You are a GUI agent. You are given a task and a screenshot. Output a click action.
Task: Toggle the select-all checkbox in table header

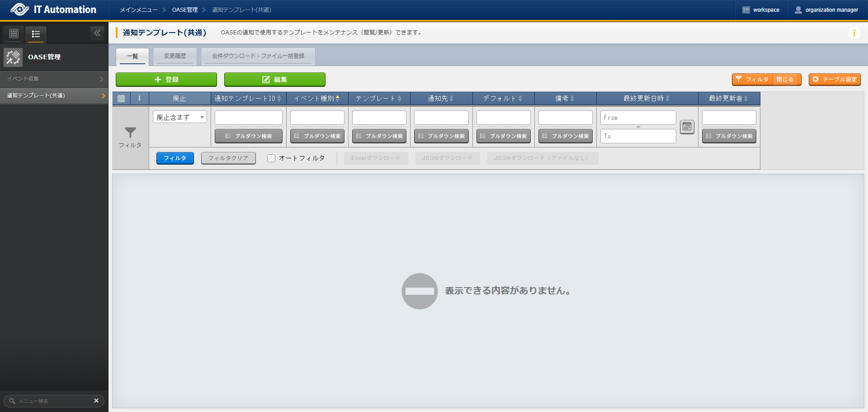click(x=121, y=99)
